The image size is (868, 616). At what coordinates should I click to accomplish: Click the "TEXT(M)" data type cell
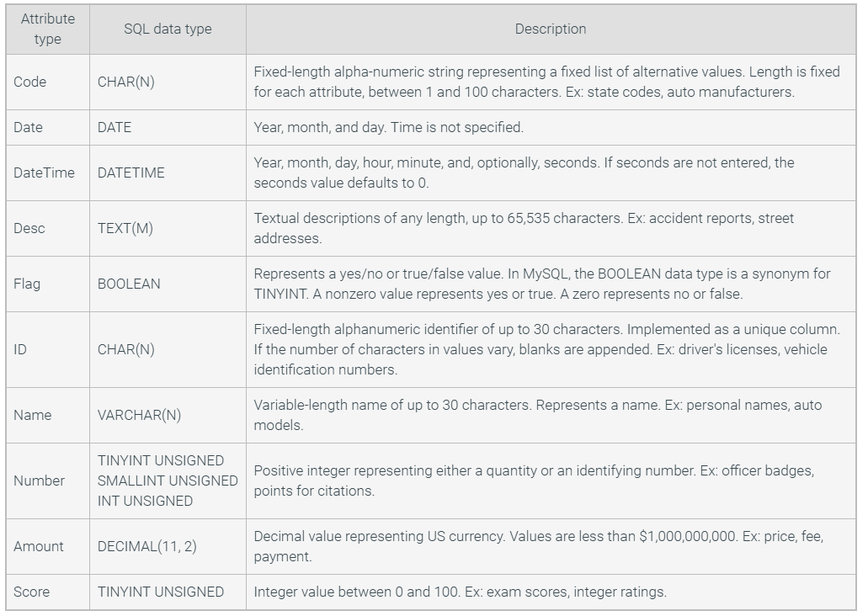(125, 229)
